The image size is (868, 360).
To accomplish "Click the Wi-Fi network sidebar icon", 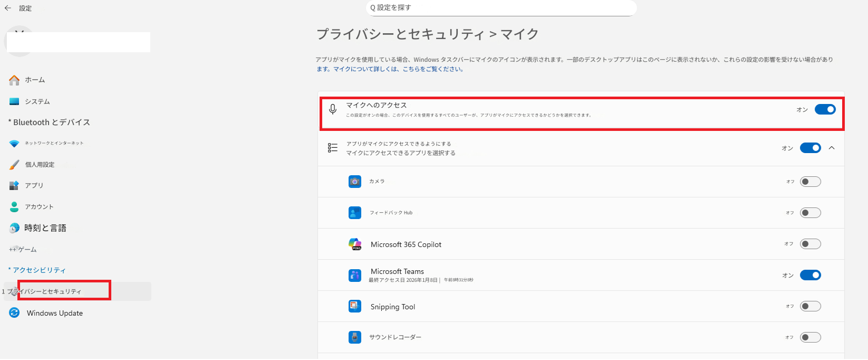I will coord(14,144).
